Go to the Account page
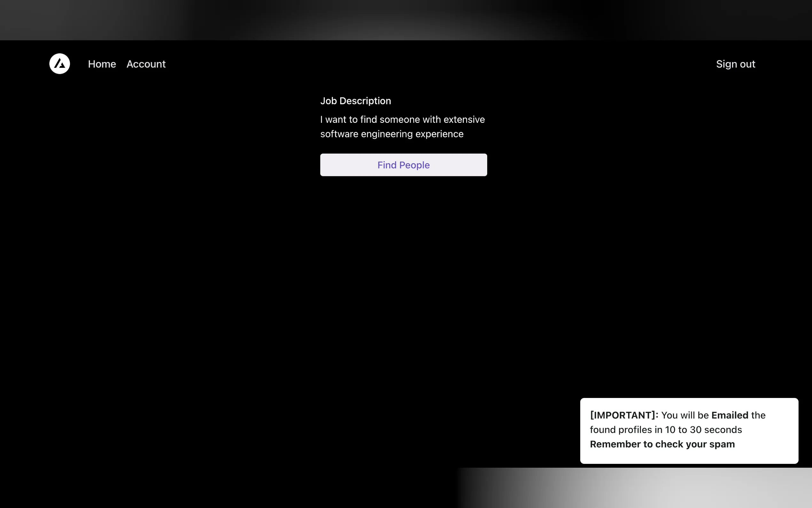Image resolution: width=812 pixels, height=508 pixels. coord(146,64)
